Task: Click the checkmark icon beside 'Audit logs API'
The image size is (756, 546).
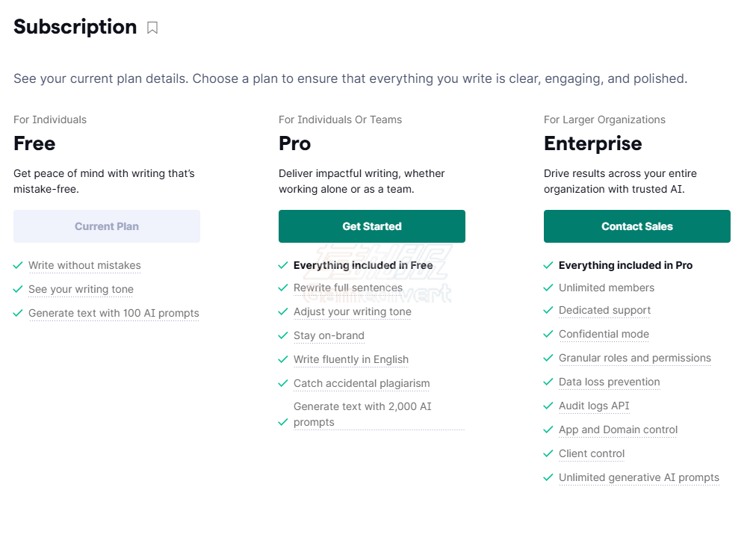Action: tap(548, 406)
